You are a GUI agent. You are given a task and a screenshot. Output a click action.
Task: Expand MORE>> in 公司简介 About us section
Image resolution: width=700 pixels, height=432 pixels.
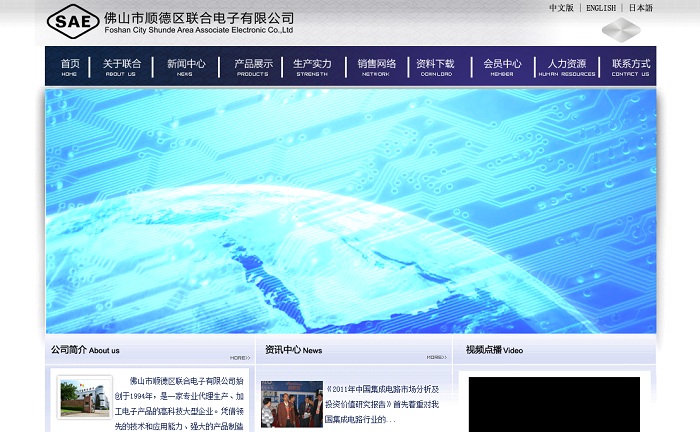239,357
